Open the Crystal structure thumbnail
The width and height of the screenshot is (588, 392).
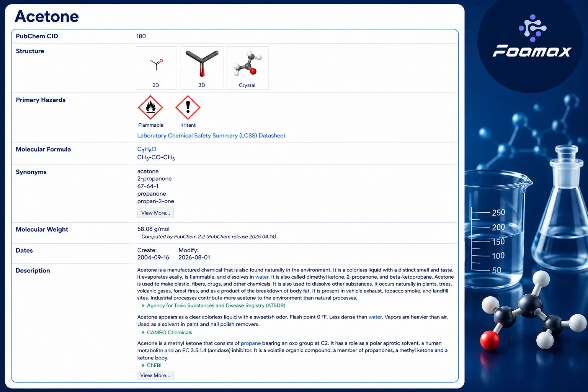click(x=247, y=68)
